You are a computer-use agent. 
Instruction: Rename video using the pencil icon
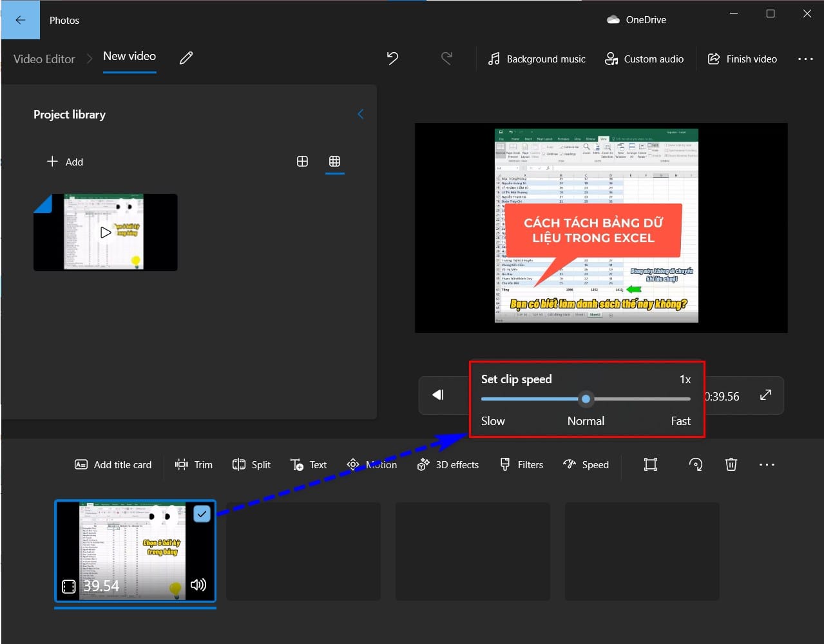tap(186, 58)
